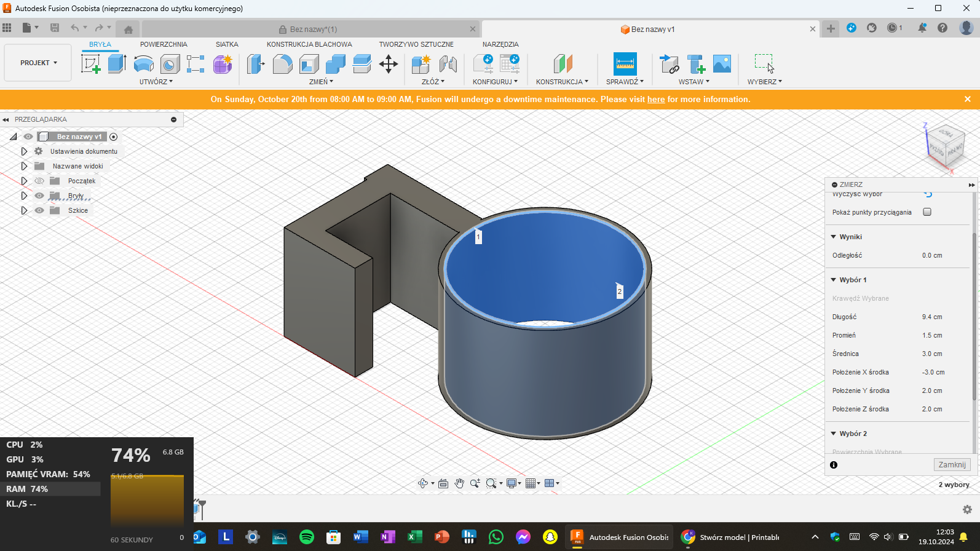Open the PROJEKT workspace dropdown
Image resolution: width=980 pixels, height=551 pixels.
38,63
